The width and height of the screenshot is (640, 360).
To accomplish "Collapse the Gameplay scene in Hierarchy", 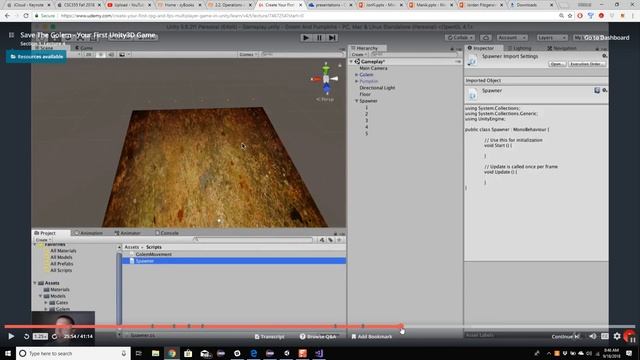I will coord(351,61).
